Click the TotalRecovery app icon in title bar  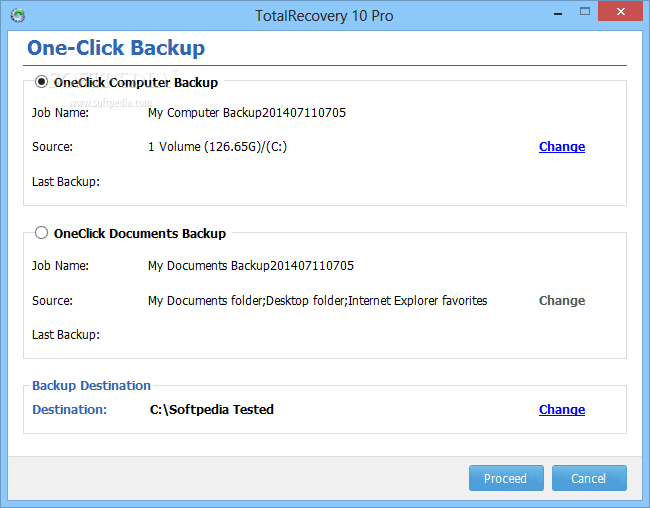[x=18, y=16]
